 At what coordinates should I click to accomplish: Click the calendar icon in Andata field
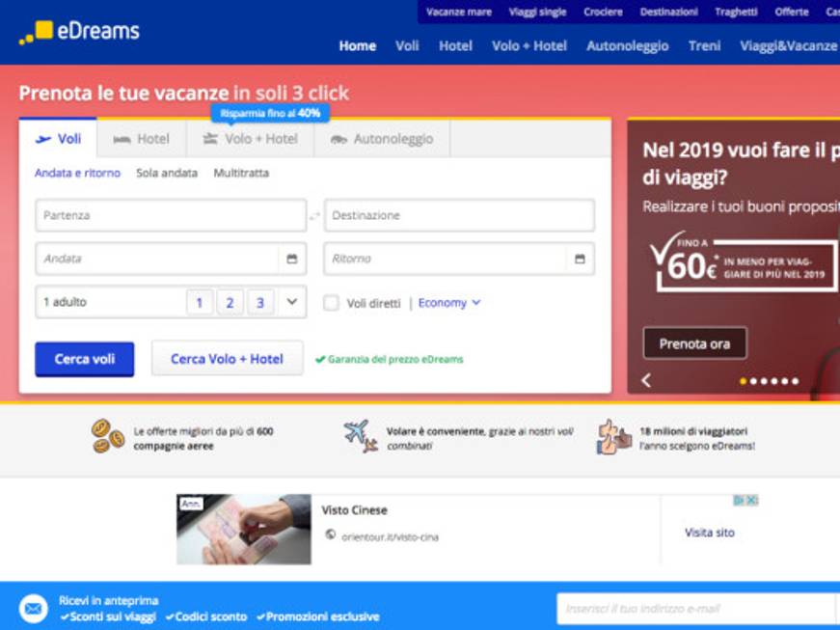point(292,259)
